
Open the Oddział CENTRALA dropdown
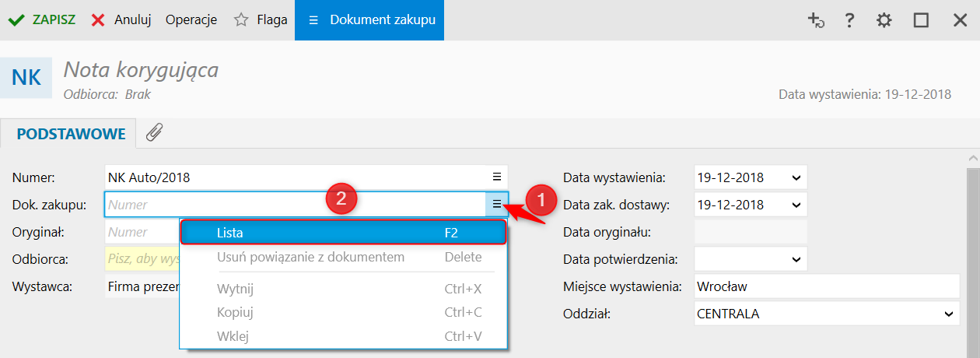(948, 314)
